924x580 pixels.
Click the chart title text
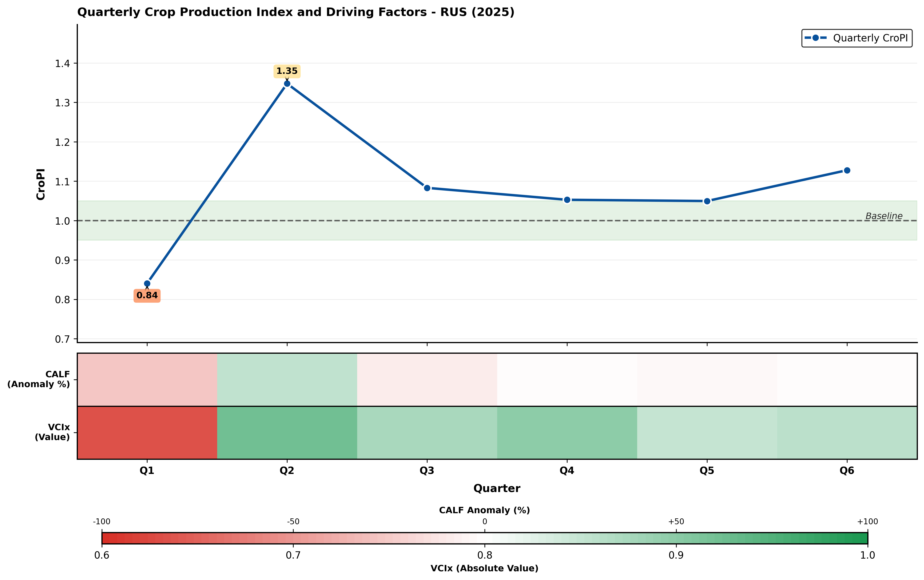296,12
